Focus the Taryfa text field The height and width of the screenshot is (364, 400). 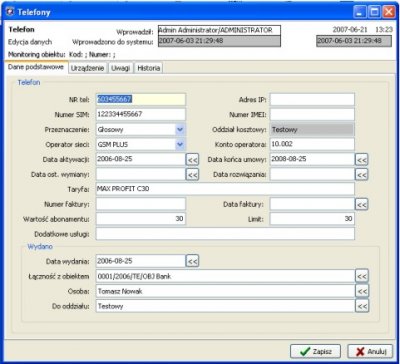click(x=225, y=189)
